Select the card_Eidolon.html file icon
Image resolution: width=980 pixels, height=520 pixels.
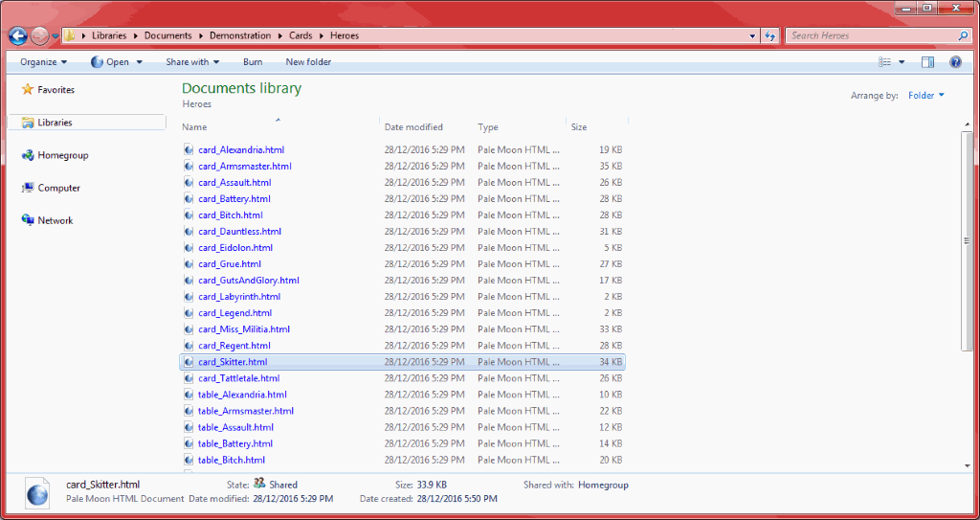(x=189, y=248)
